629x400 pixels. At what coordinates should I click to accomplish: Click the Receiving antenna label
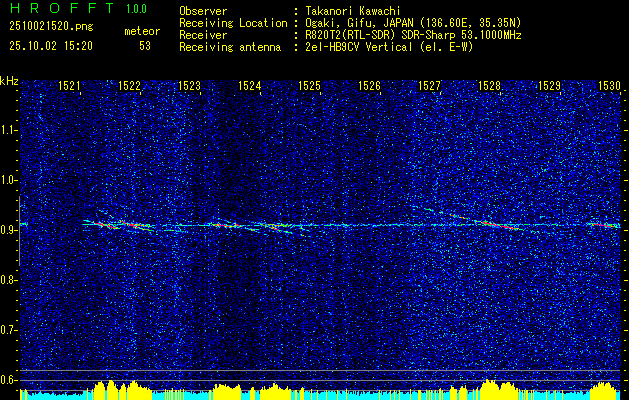pyautogui.click(x=230, y=47)
